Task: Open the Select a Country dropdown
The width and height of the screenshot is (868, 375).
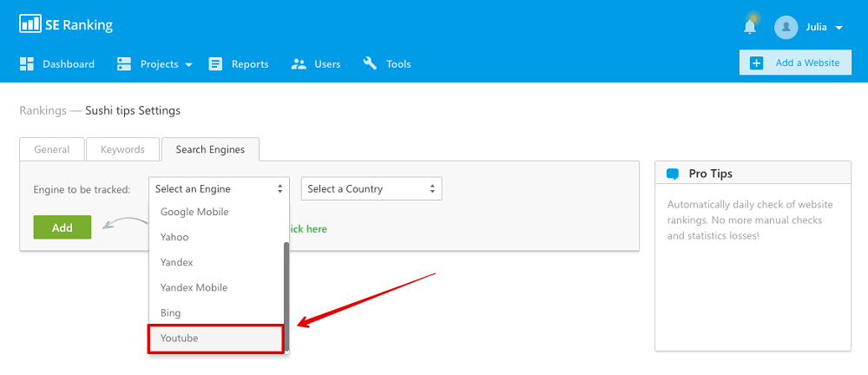Action: pyautogui.click(x=371, y=188)
